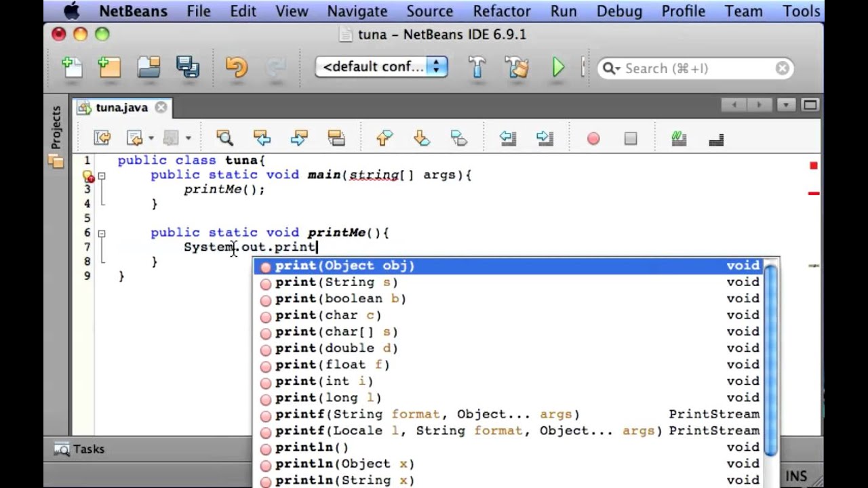
Task: Click red error mark in error stripe
Action: 814,193
